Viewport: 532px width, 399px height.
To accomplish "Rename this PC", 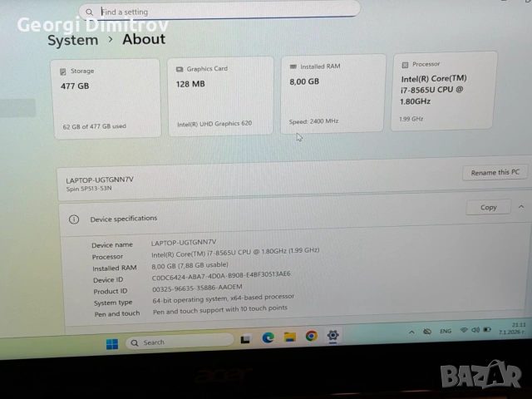I will pyautogui.click(x=495, y=173).
